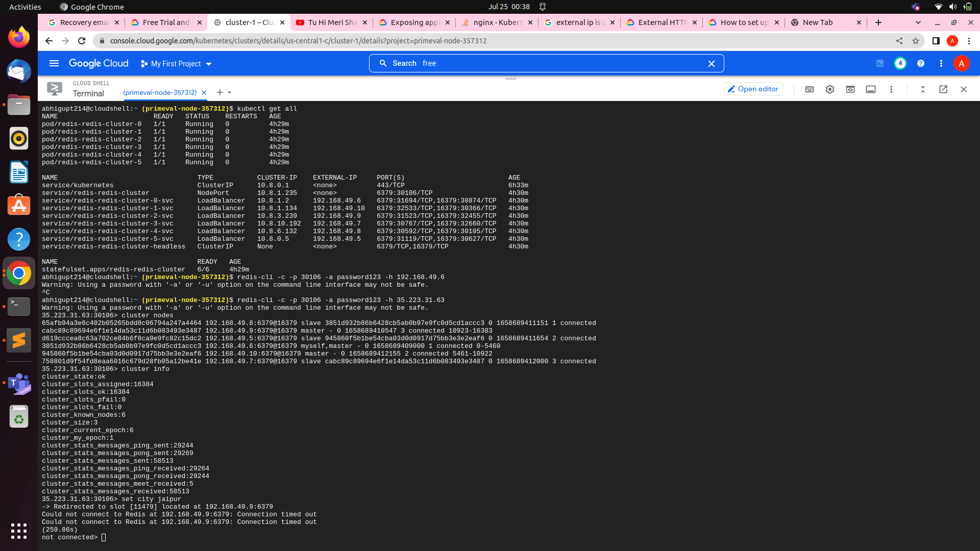Image resolution: width=980 pixels, height=551 pixels.
Task: Send key combination using the web preview icon
Action: [x=850, y=89]
